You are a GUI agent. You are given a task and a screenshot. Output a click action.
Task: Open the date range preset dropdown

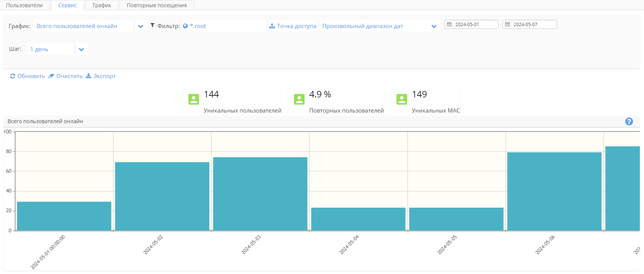[434, 26]
